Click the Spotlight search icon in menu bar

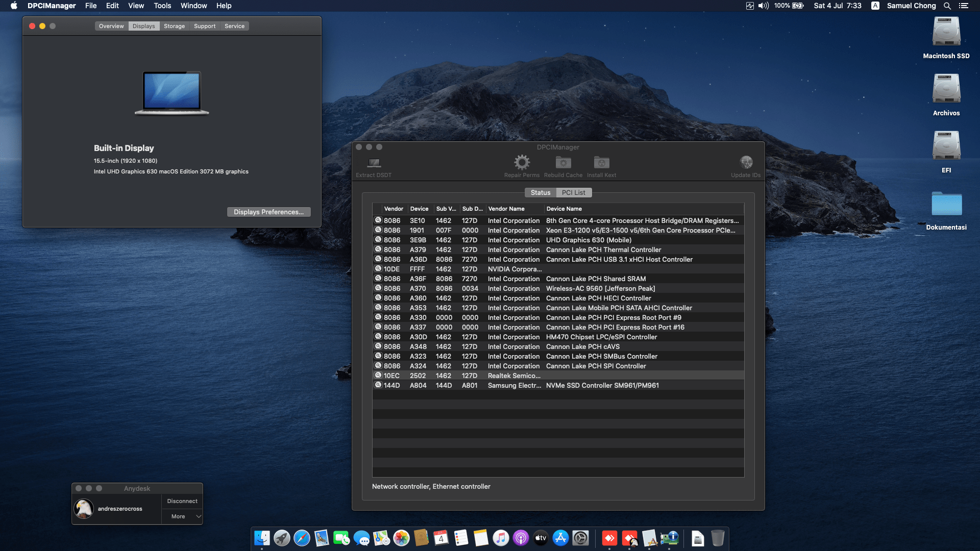[947, 6]
